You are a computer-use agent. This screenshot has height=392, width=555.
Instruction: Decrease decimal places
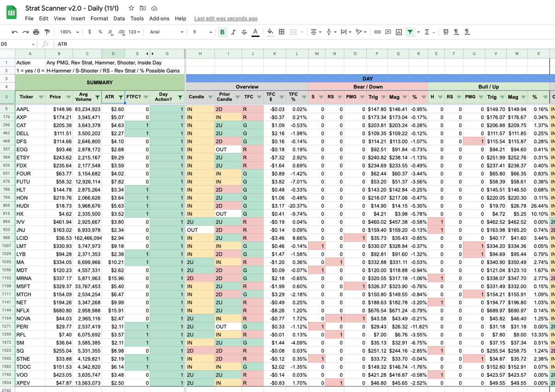point(110,32)
